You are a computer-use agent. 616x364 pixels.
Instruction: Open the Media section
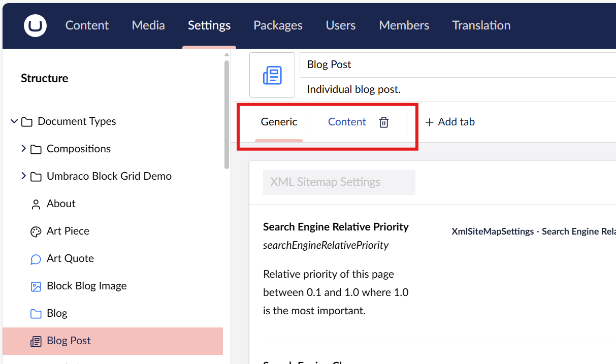pos(148,25)
